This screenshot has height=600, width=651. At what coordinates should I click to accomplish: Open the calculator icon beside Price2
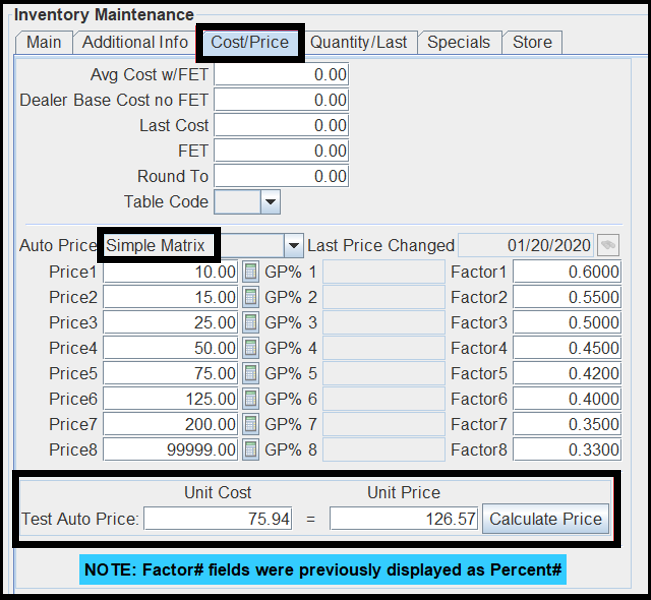tap(250, 297)
